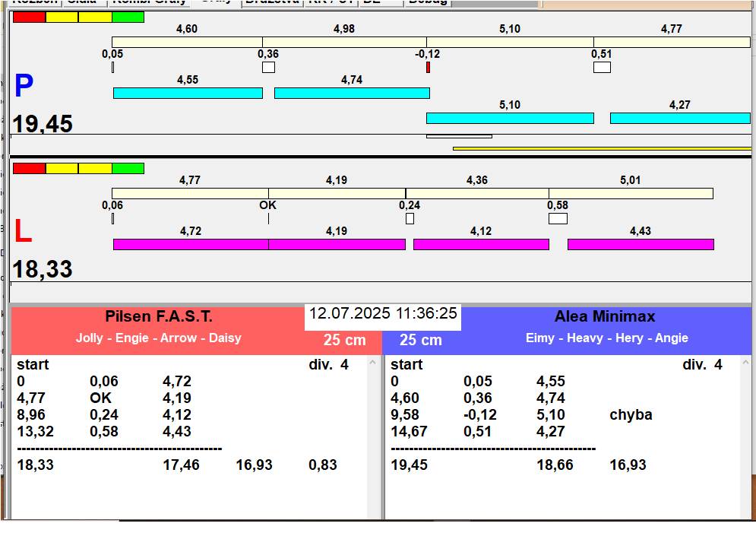Click 17,46 in Pilsen totals row
This screenshot has width=756, height=533.
pos(182,465)
